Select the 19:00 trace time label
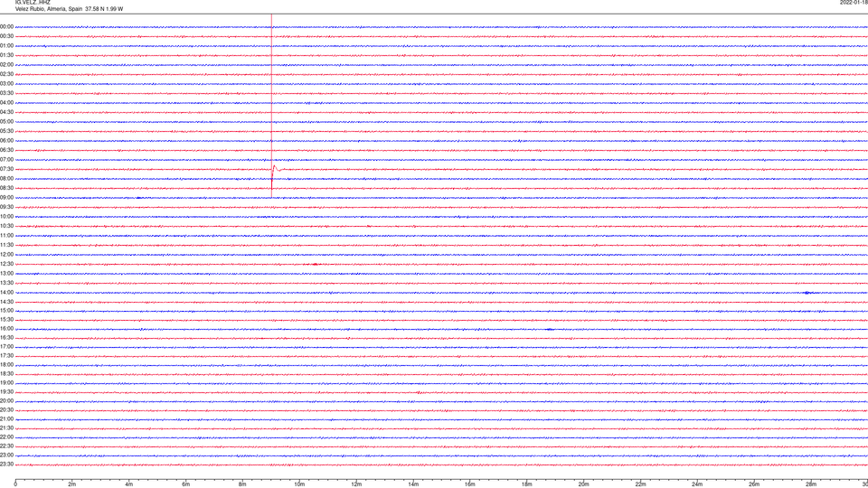This screenshot has width=868, height=488. coord(6,383)
